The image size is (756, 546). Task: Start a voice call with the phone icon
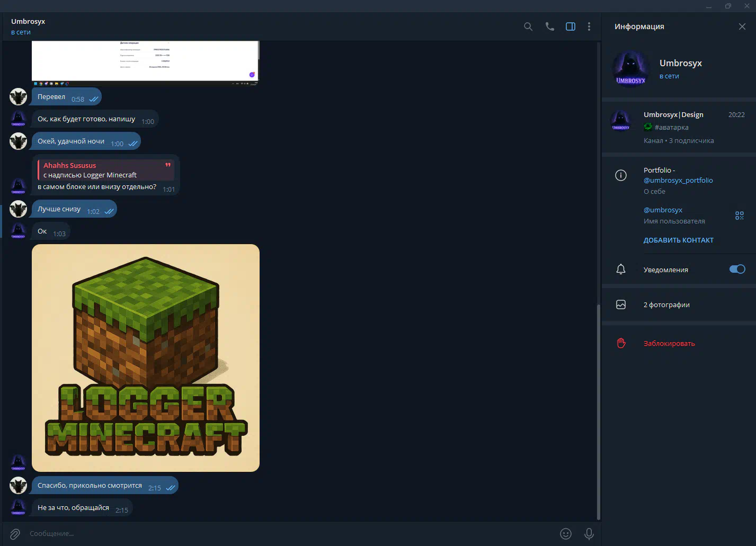click(550, 26)
